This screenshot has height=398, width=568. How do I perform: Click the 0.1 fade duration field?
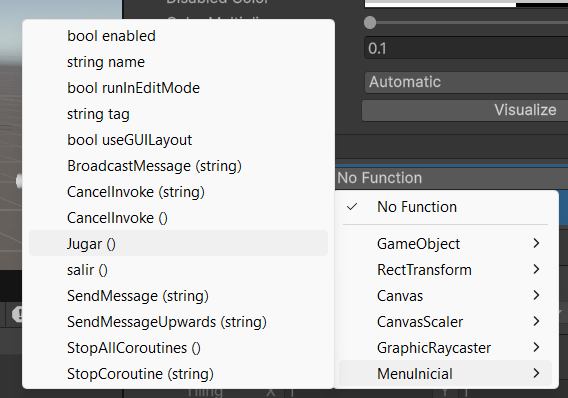(x=466, y=48)
